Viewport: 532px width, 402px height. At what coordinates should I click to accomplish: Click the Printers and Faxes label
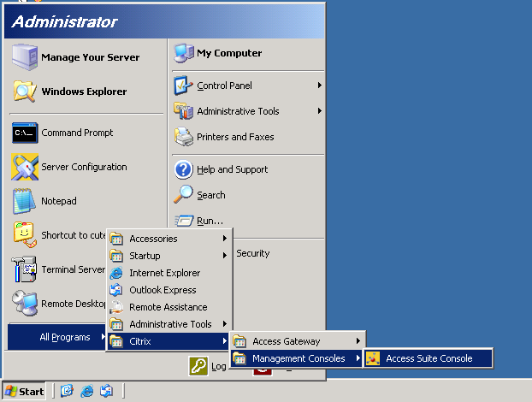pos(235,137)
